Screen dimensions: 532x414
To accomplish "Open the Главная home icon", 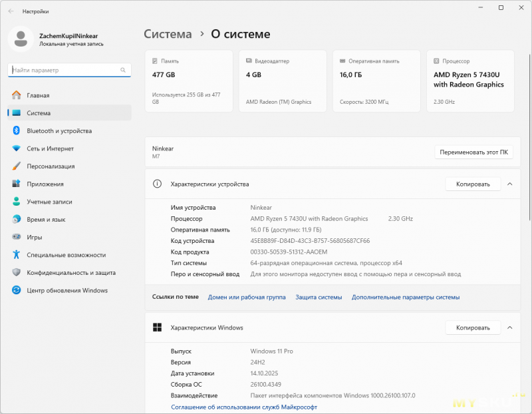I will pyautogui.click(x=16, y=95).
